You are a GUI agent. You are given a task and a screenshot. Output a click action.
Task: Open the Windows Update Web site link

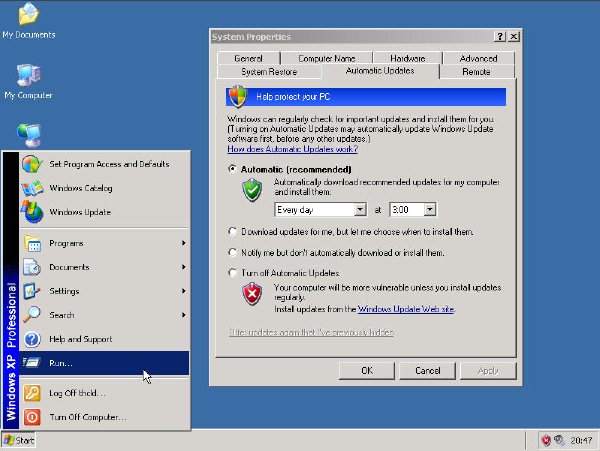pyautogui.click(x=406, y=309)
